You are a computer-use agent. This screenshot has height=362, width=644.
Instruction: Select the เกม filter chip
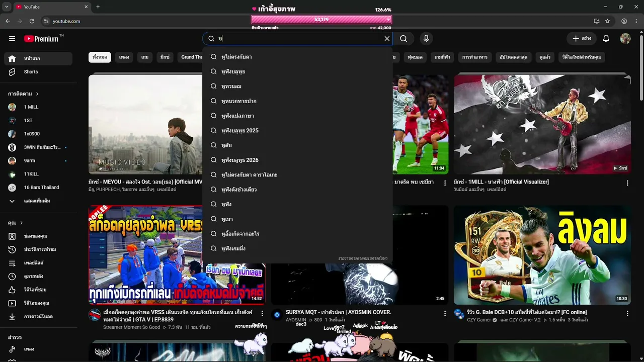[x=145, y=57]
